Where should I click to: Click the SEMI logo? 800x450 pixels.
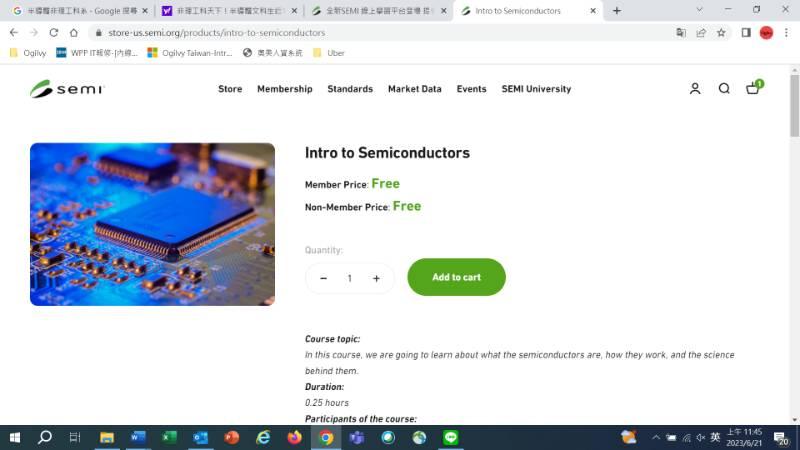(67, 89)
